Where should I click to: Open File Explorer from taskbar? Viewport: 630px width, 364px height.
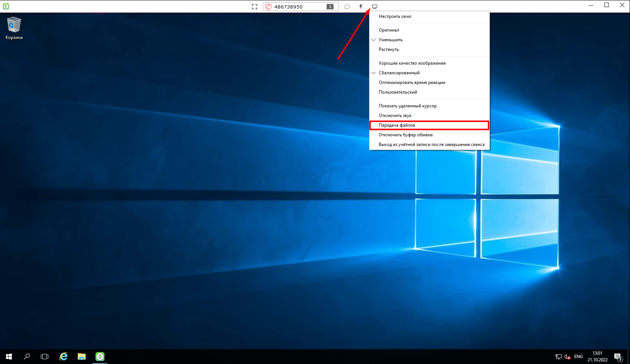point(82,357)
